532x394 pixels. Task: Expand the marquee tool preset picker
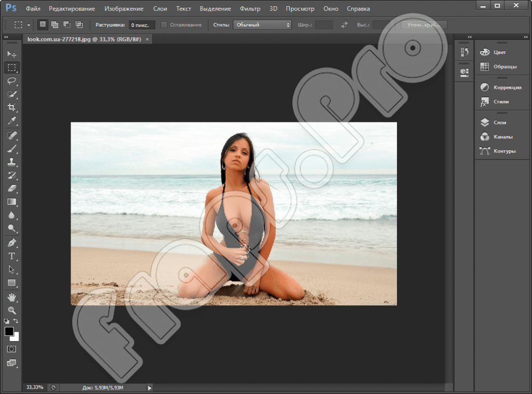coord(29,25)
